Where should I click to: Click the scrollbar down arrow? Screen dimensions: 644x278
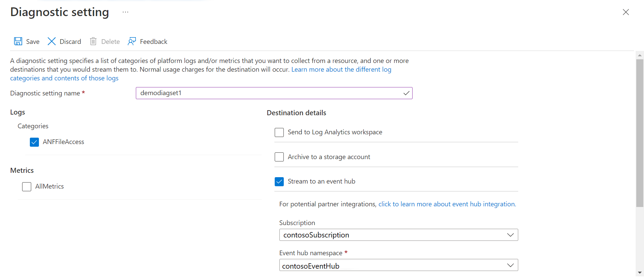[640, 273]
